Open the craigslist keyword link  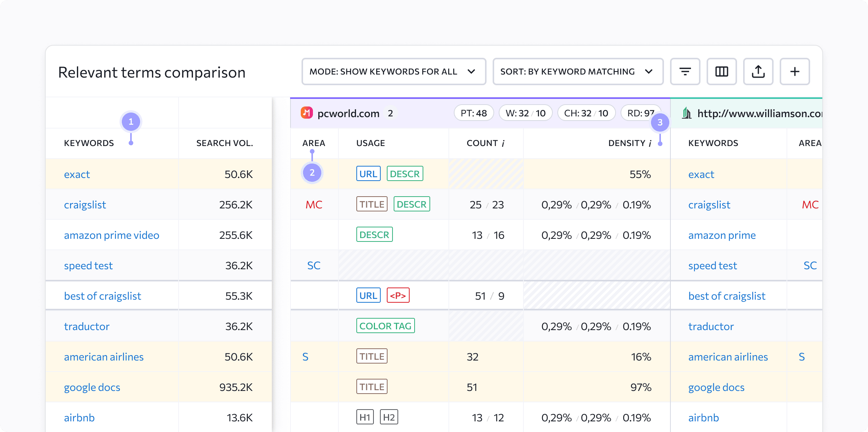click(85, 205)
